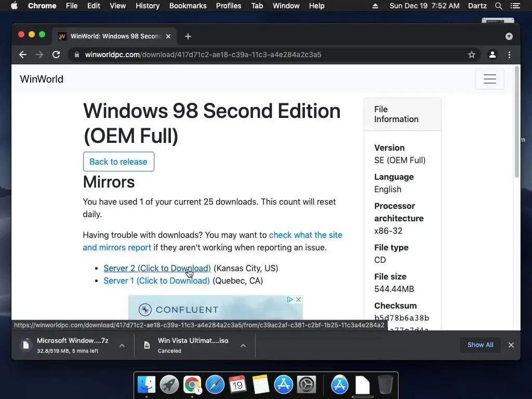Image resolution: width=532 pixels, height=399 pixels.
Task: Bookmark this page with the star icon
Action: pyautogui.click(x=472, y=55)
